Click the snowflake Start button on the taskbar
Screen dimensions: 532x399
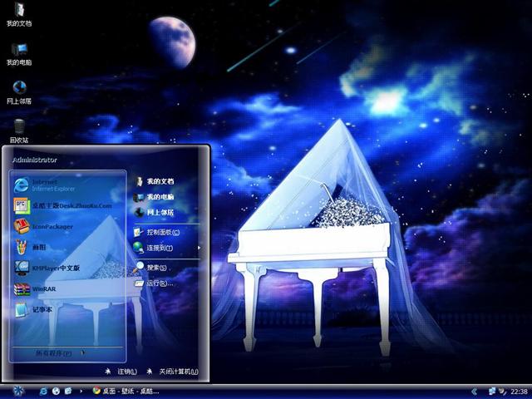pos(18,391)
